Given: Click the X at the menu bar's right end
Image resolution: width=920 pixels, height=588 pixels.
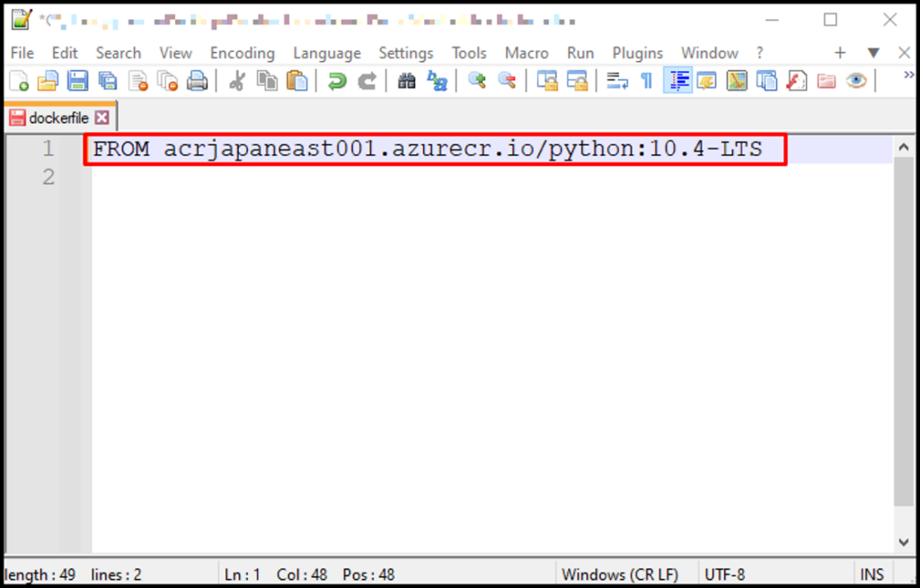Looking at the screenshot, I should click(904, 53).
